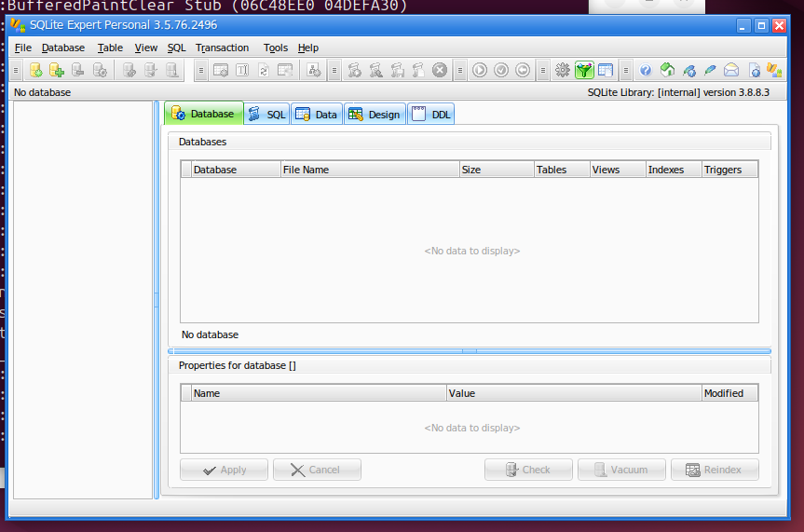Click the grayed New Table icon

(x=221, y=70)
